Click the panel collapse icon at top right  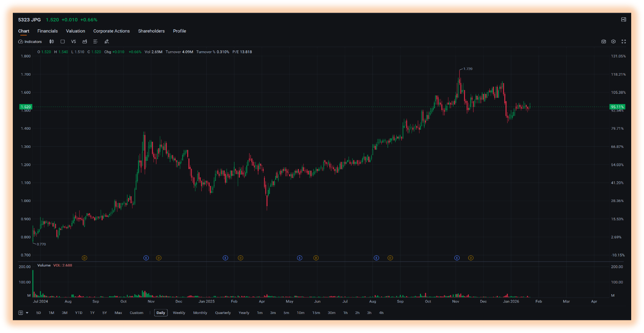(x=624, y=19)
